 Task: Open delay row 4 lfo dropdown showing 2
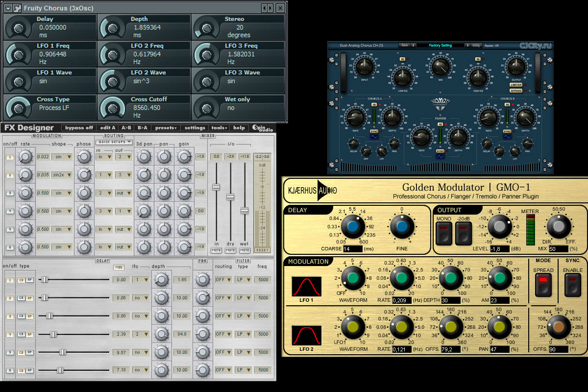(x=141, y=334)
